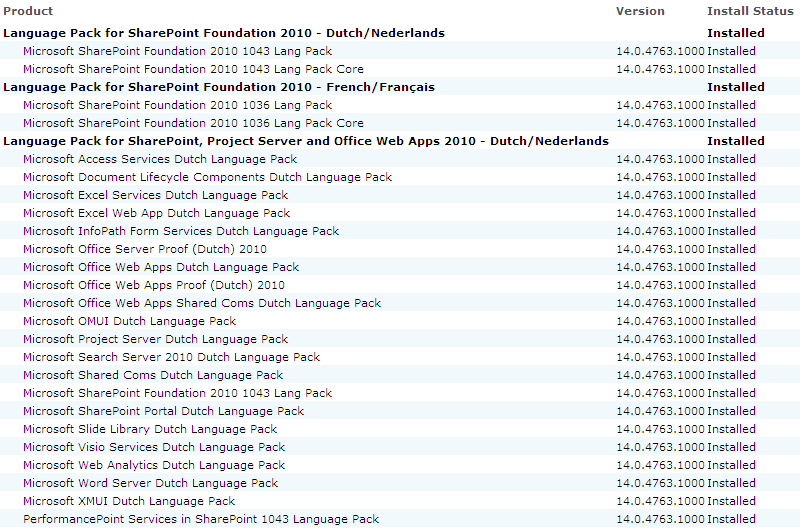The width and height of the screenshot is (800, 528).
Task: Click Microsoft Slide Library Dutch Language Pack
Action: click(150, 429)
